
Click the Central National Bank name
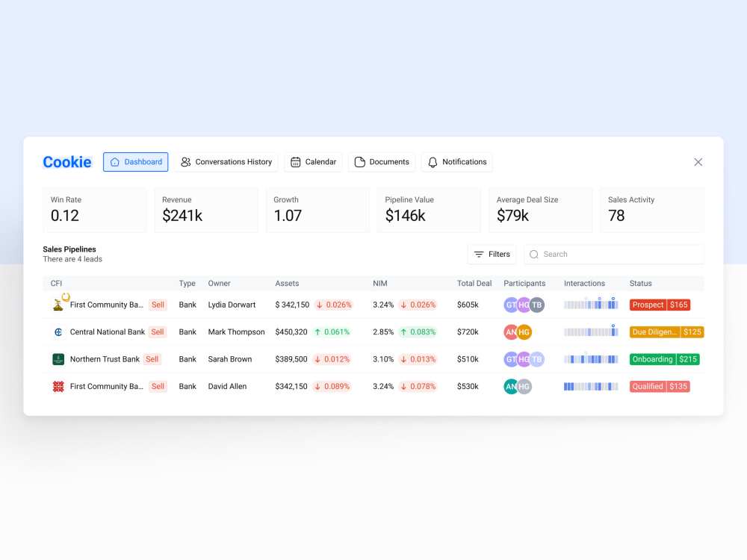point(107,332)
